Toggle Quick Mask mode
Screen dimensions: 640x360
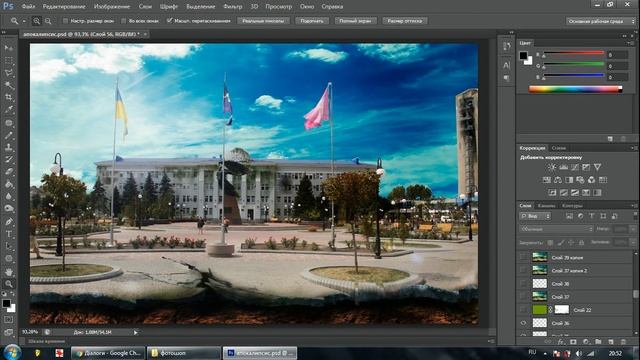[9, 320]
